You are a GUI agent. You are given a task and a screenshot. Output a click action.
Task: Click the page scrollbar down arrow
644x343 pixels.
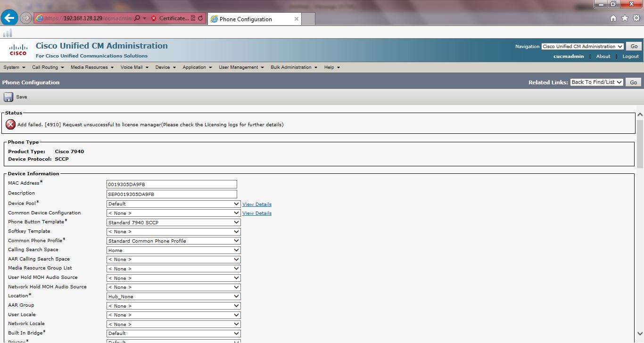click(640, 335)
